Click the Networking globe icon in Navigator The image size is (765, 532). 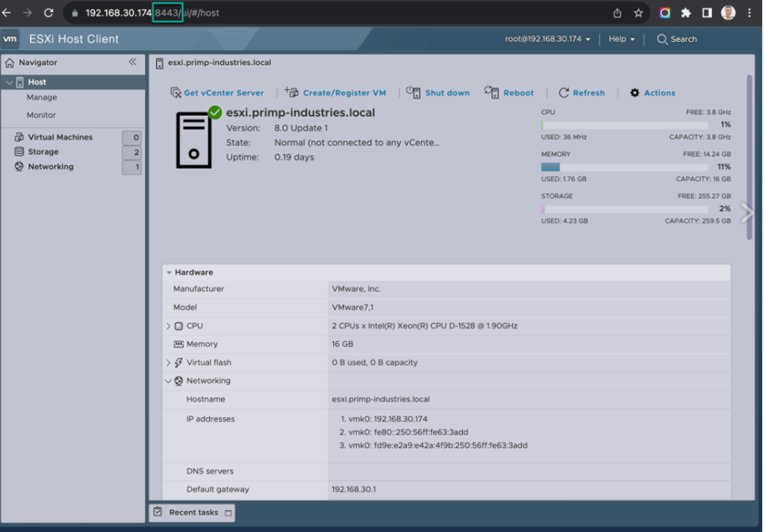pos(19,167)
